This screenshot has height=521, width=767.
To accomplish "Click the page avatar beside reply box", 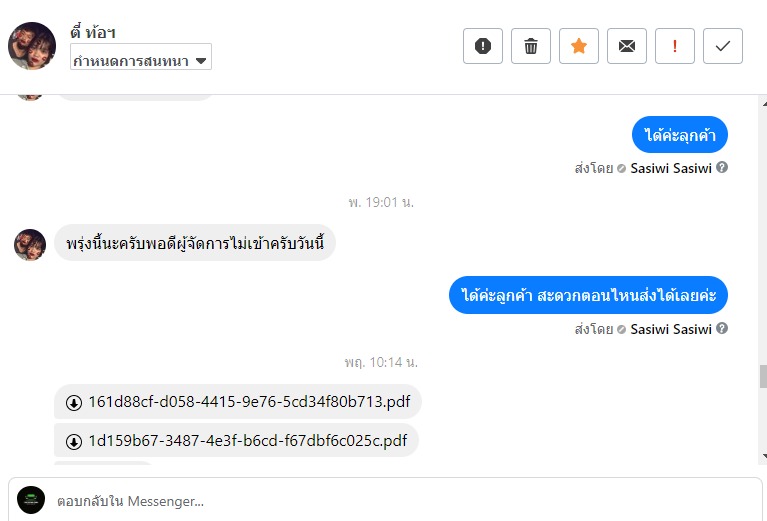I will point(32,500).
